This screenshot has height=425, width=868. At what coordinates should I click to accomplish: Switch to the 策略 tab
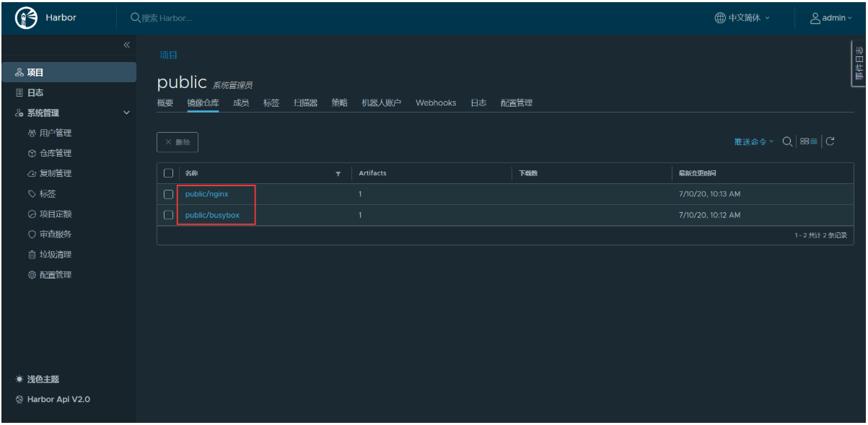(339, 103)
